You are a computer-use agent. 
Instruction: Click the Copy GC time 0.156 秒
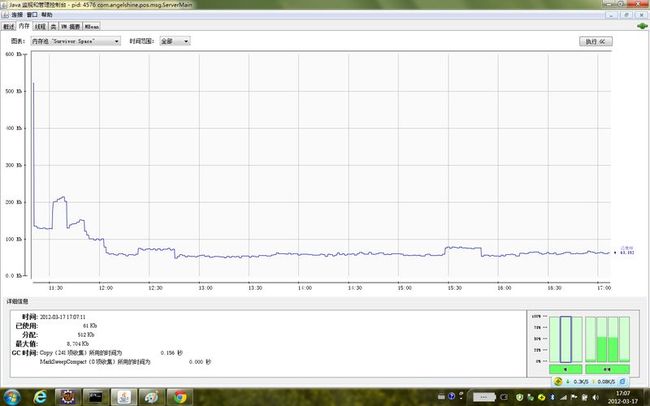point(172,353)
